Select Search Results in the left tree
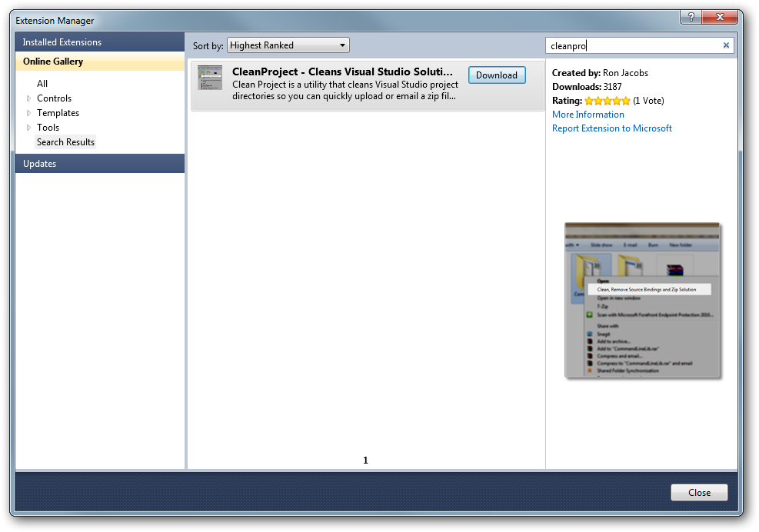Image resolution: width=759 pixels, height=532 pixels. click(x=65, y=142)
